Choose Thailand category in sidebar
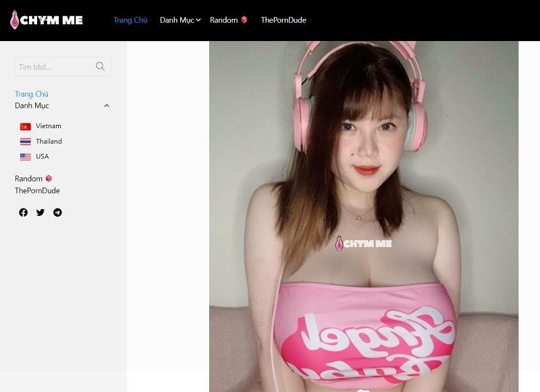Screen dimensions: 540x392 coord(49,141)
